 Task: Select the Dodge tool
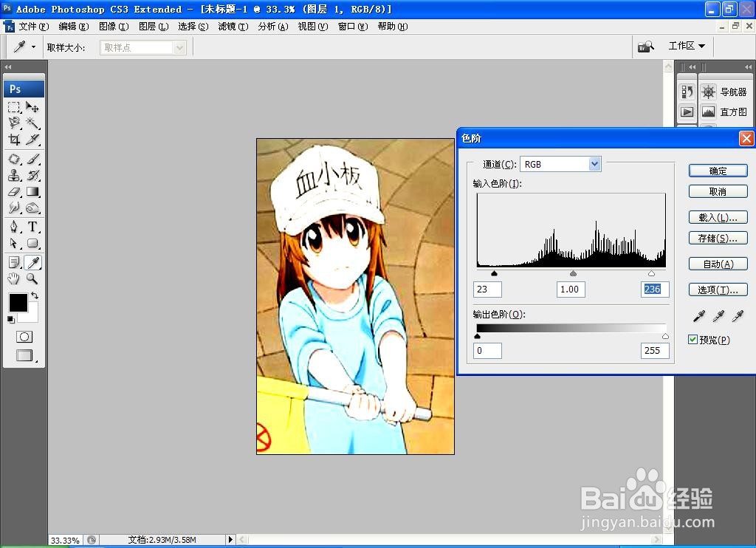(x=32, y=208)
